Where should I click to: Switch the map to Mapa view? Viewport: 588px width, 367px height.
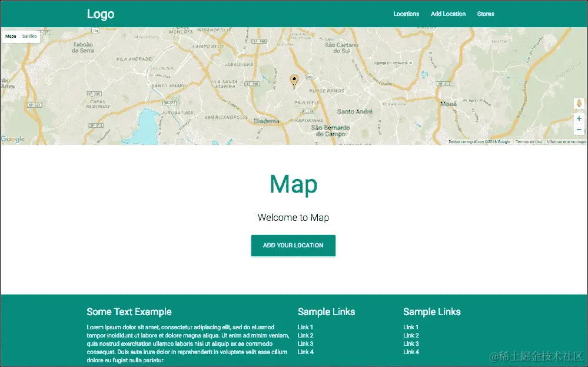click(10, 37)
